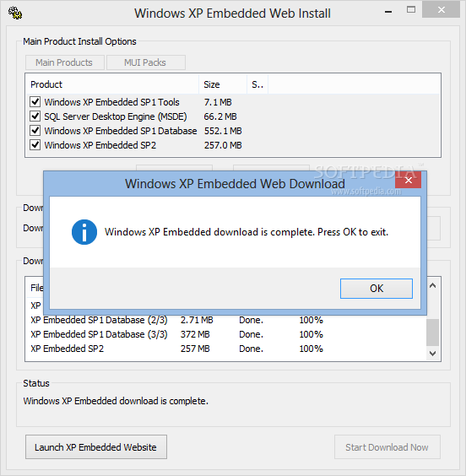Click the '372 MB' file size
Viewport: 466px width, 476px height.
(x=195, y=334)
